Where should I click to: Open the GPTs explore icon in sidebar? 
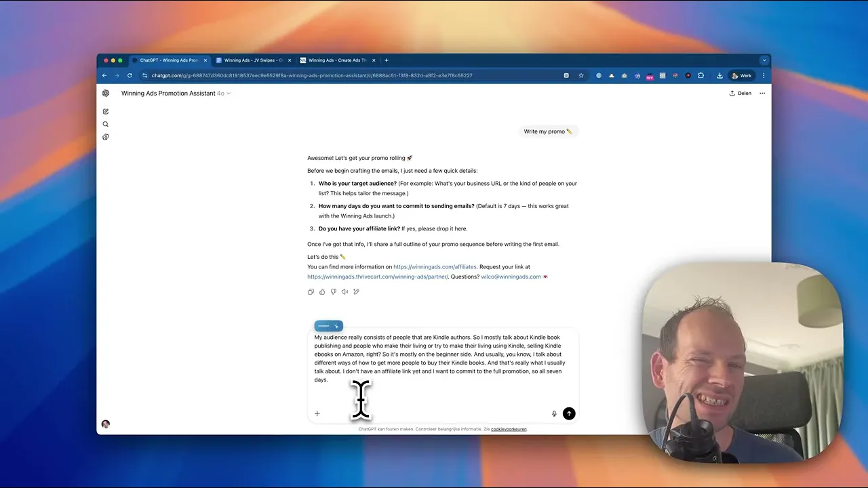[x=106, y=137]
